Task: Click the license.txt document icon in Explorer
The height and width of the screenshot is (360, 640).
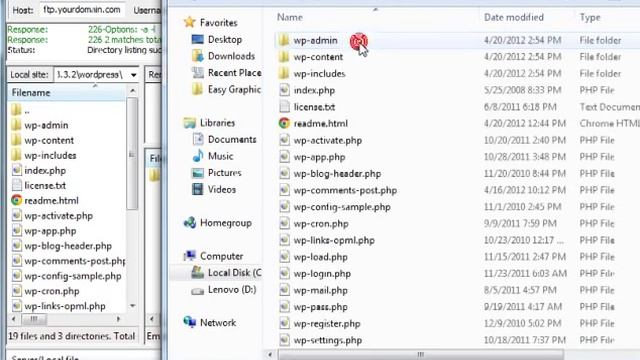Action: coord(284,107)
